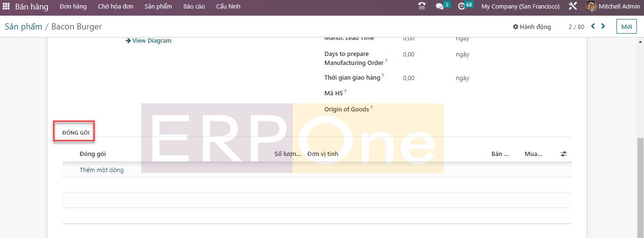The width and height of the screenshot is (644, 238).
Task: Open the Đơn hàng menu
Action: click(x=73, y=7)
